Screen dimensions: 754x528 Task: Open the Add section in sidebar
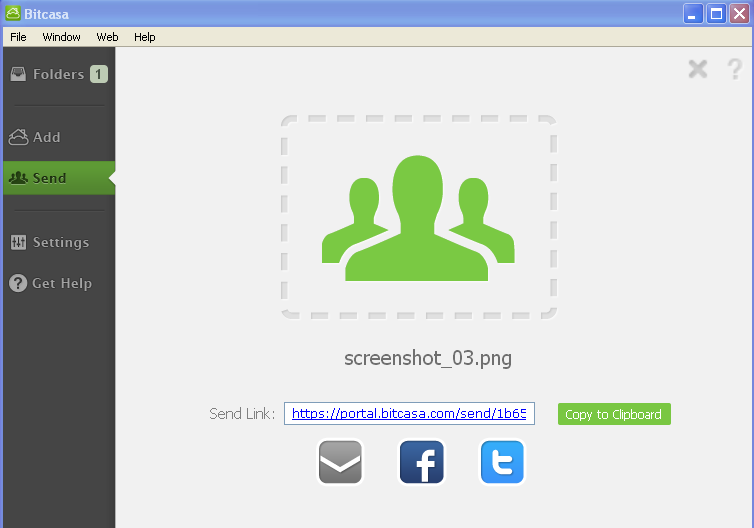pos(59,137)
